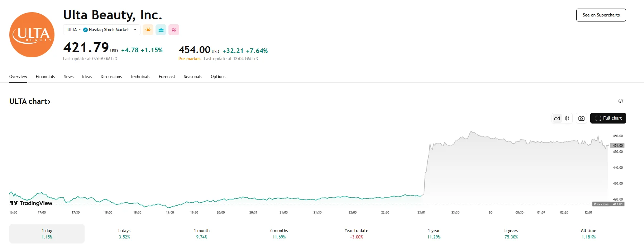Open the News tab
Image resolution: width=644 pixels, height=251 pixels.
(68, 77)
